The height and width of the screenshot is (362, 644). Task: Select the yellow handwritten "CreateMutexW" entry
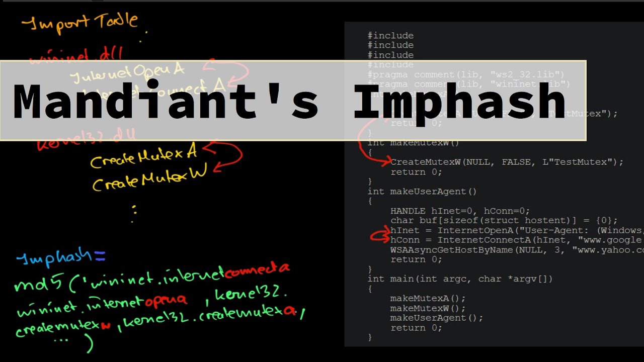tap(149, 179)
